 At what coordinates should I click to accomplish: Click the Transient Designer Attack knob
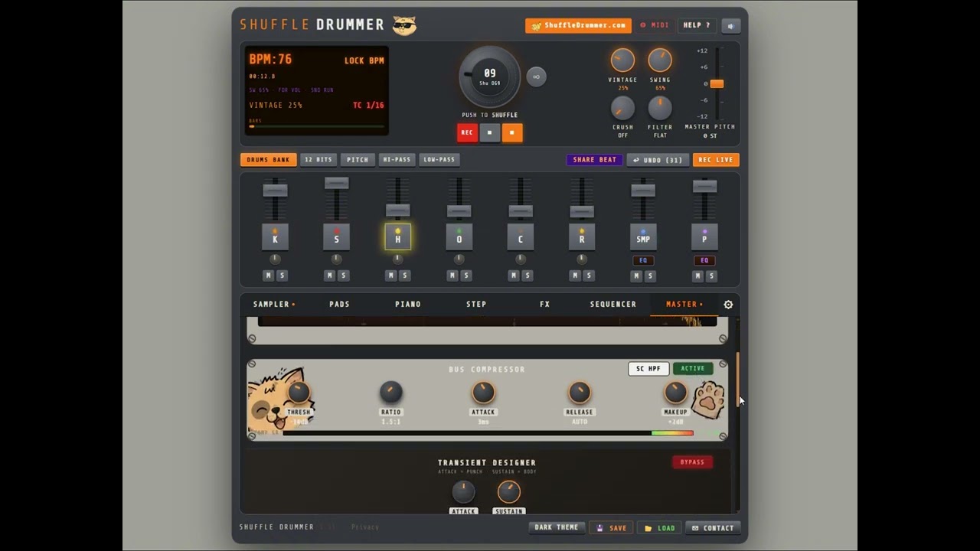click(463, 491)
